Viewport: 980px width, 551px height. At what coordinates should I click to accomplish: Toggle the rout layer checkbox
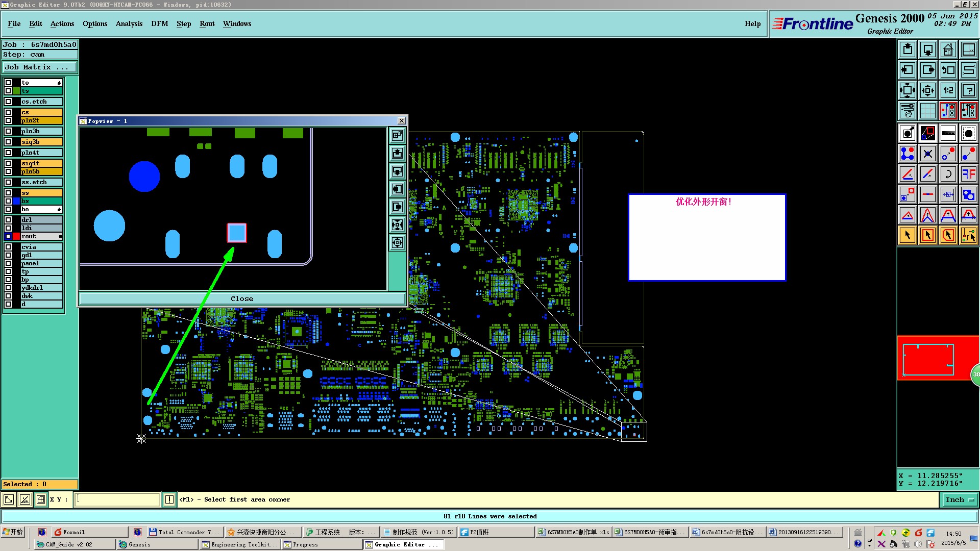click(8, 236)
